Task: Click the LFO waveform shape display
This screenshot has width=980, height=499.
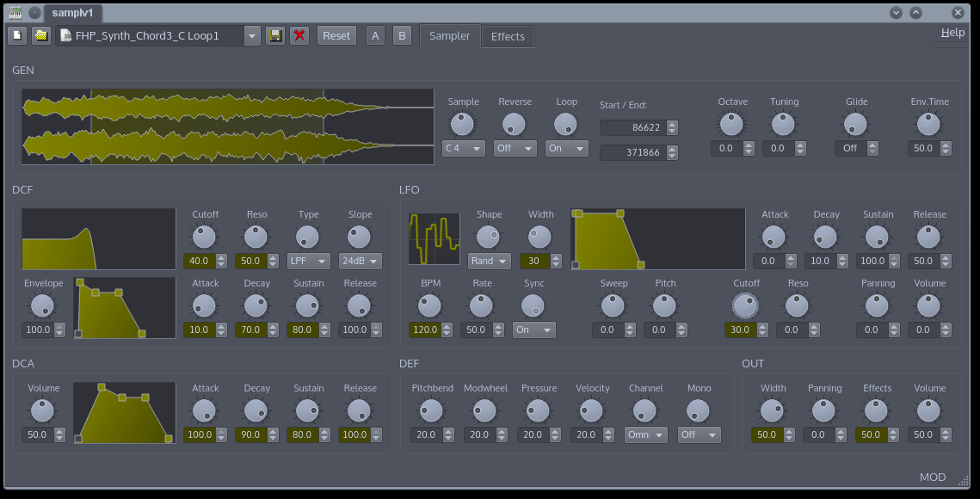Action: click(x=435, y=239)
